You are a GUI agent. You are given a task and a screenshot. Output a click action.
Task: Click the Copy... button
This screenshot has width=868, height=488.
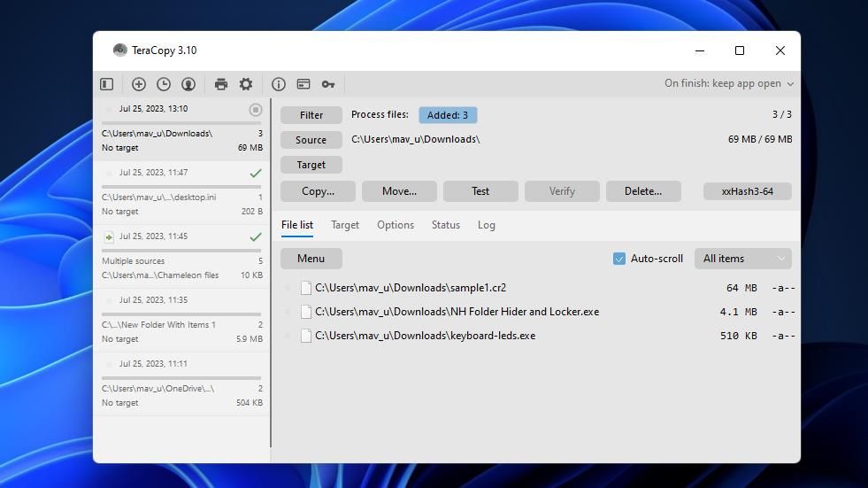click(x=318, y=191)
